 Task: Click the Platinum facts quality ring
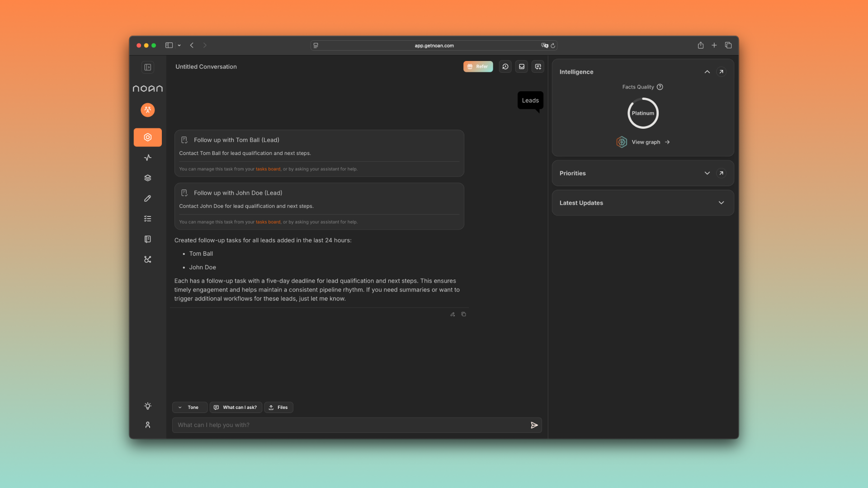[x=642, y=113]
